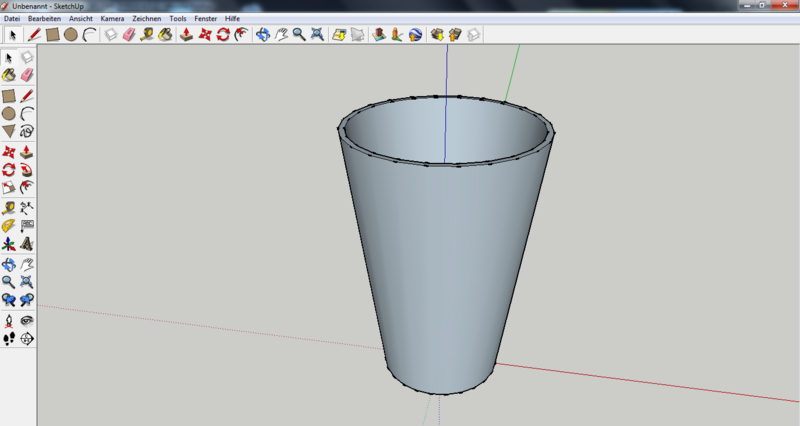
Task: Open the Zeichnen menu
Action: point(146,18)
